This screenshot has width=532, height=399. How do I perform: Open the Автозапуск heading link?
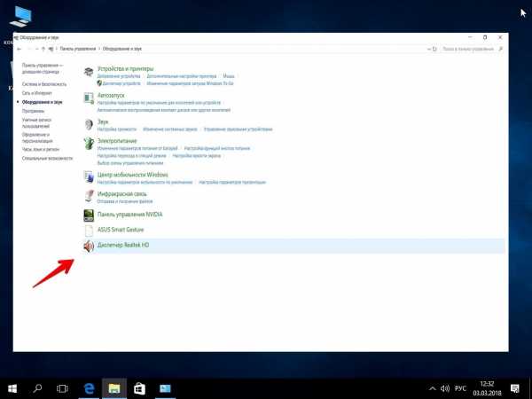pos(111,96)
